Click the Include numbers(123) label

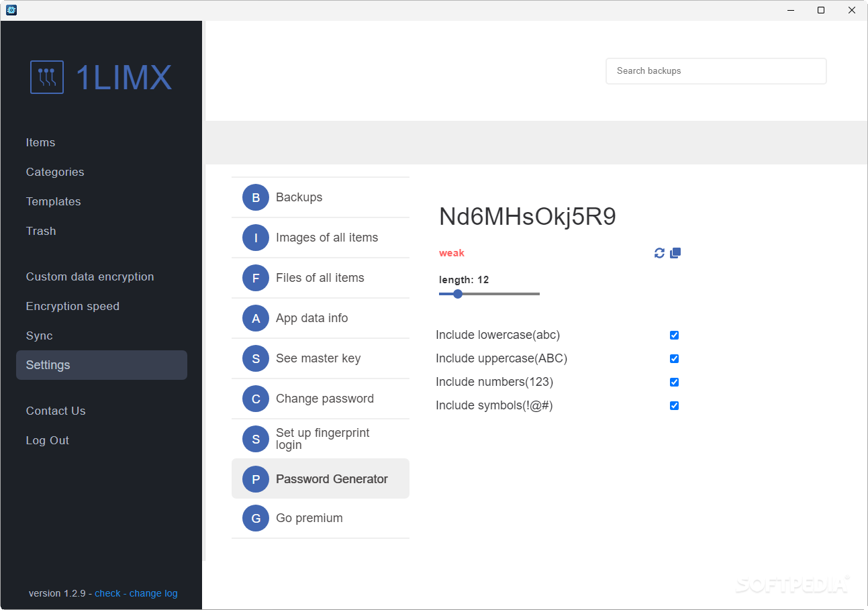click(495, 382)
